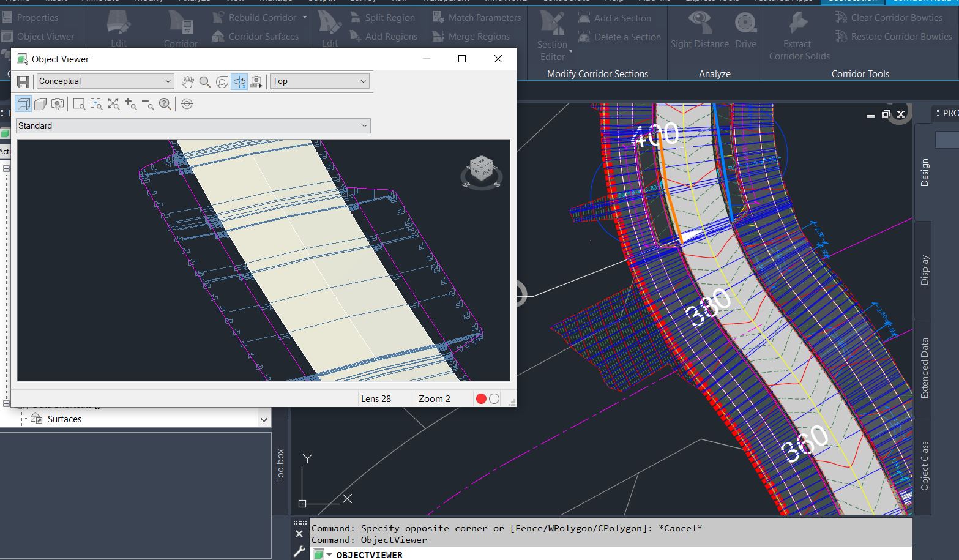
Task: Click the UCS icon origin in drawing
Action: 302,503
